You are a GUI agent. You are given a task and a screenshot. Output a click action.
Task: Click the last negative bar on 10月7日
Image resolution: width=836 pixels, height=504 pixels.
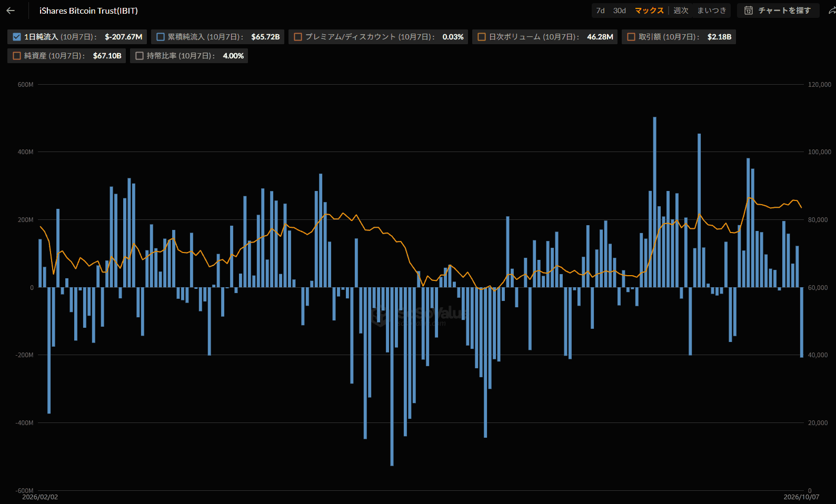(x=802, y=322)
